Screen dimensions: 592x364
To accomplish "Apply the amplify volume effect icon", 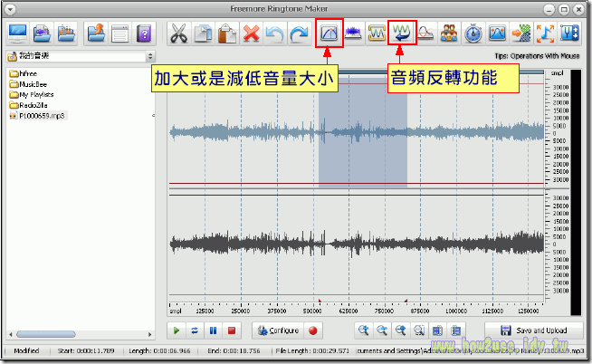I will click(x=329, y=34).
